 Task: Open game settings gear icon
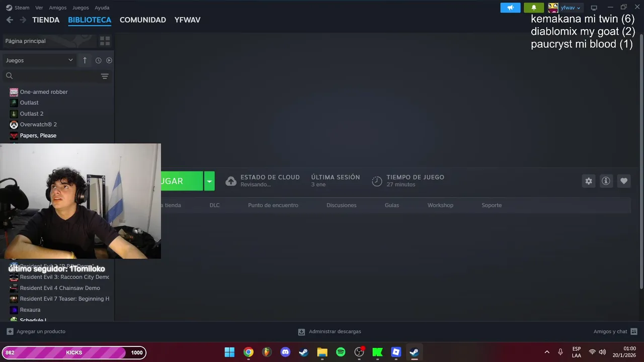tap(589, 181)
